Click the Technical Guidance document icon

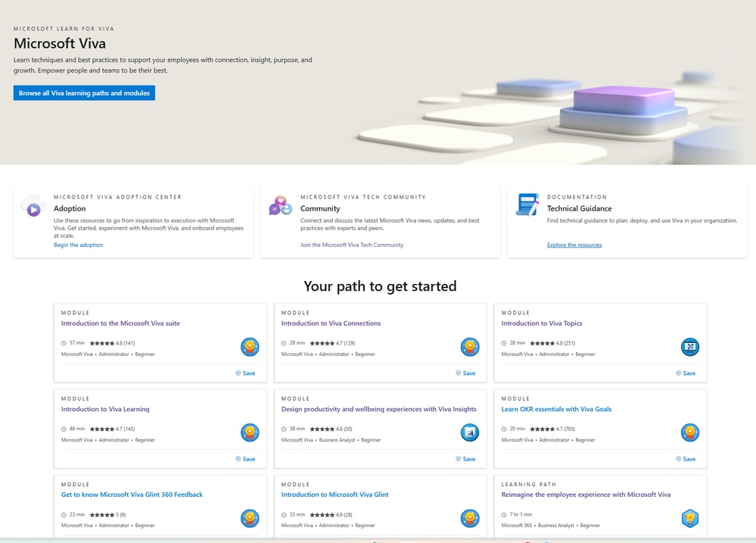527,205
